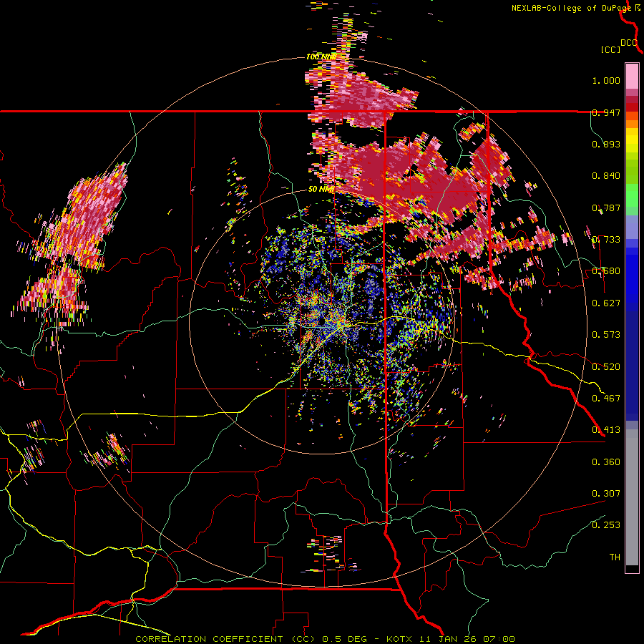The height and width of the screenshot is (644, 644).
Task: Click the TH threshold label
Action: click(x=615, y=557)
